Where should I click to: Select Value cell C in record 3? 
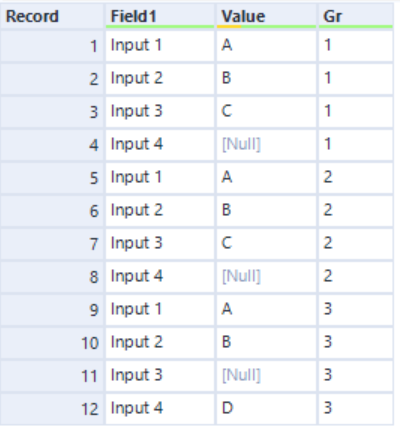(x=266, y=112)
